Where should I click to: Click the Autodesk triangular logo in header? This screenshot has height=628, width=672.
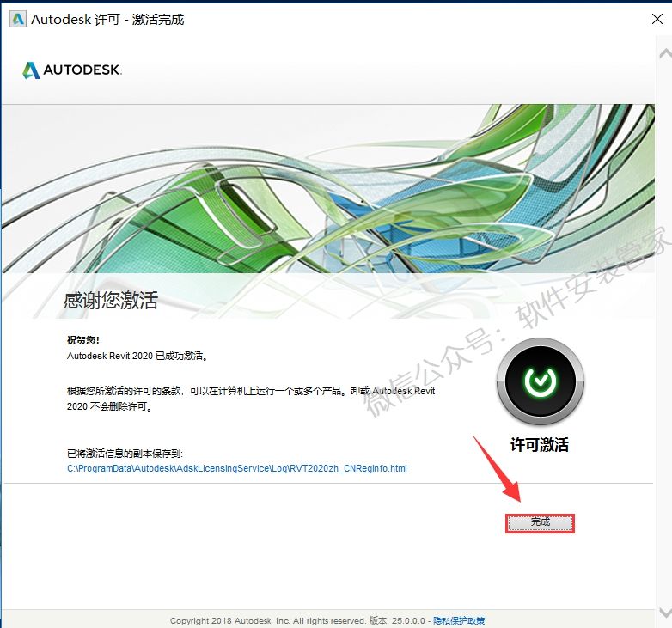[32, 70]
